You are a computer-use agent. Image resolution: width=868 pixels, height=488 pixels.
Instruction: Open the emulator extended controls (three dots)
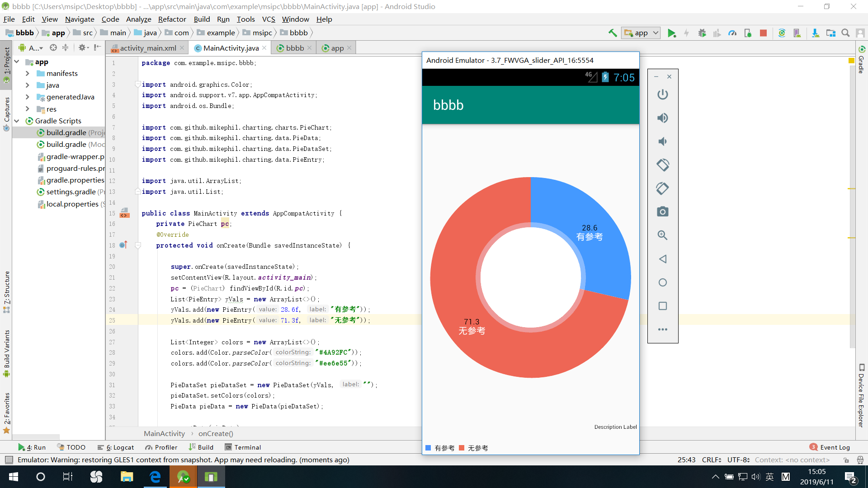pos(662,329)
